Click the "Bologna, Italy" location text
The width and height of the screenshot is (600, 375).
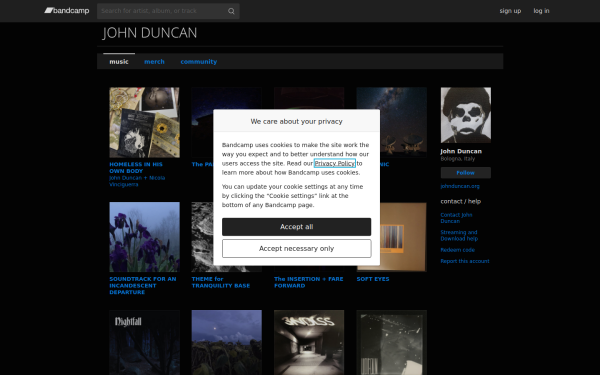tap(458, 158)
